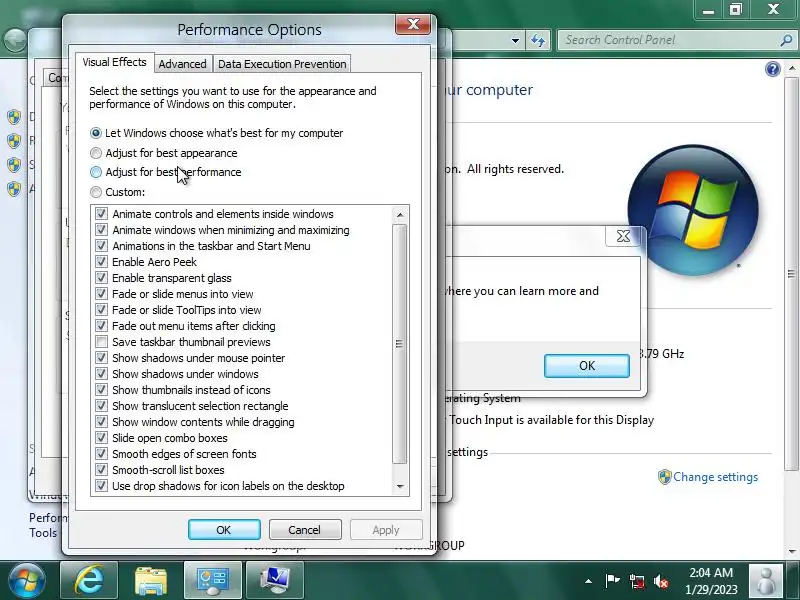Toggle Fade or slide ToolTips into view
Image resolution: width=800 pixels, height=600 pixels.
(102, 310)
